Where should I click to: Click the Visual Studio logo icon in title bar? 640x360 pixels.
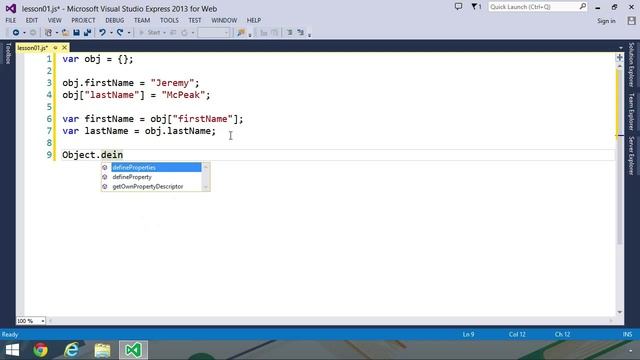[x=11, y=8]
